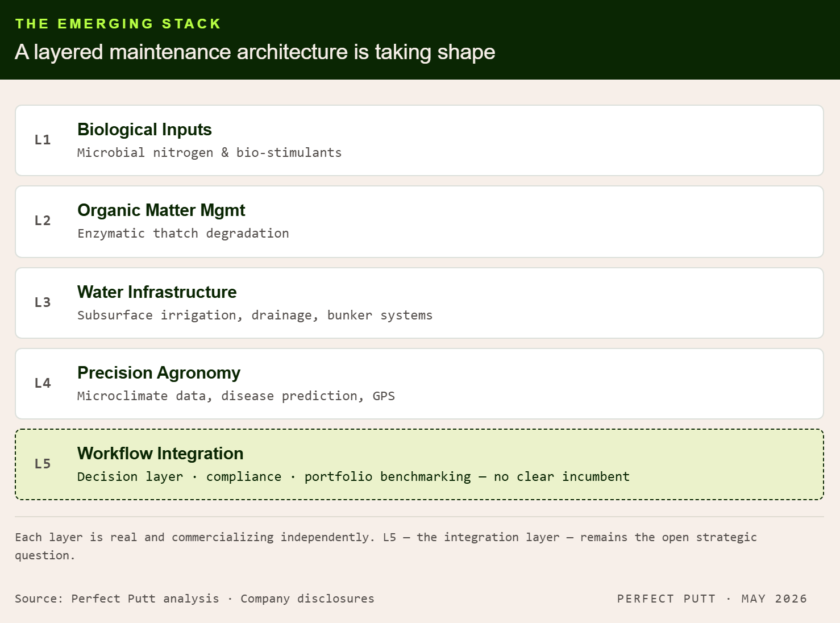
Task: Click the PERFECT PUTT · MAY 2026 footer
Action: 712,599
